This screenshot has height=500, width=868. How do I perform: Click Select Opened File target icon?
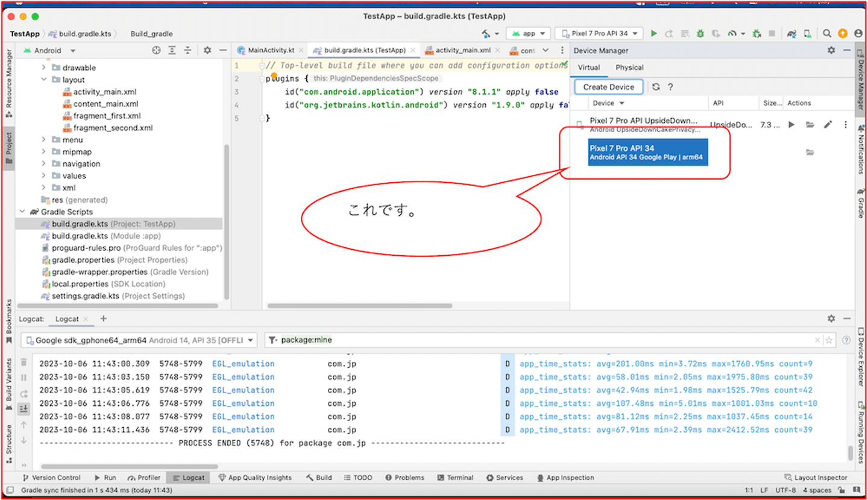click(157, 51)
